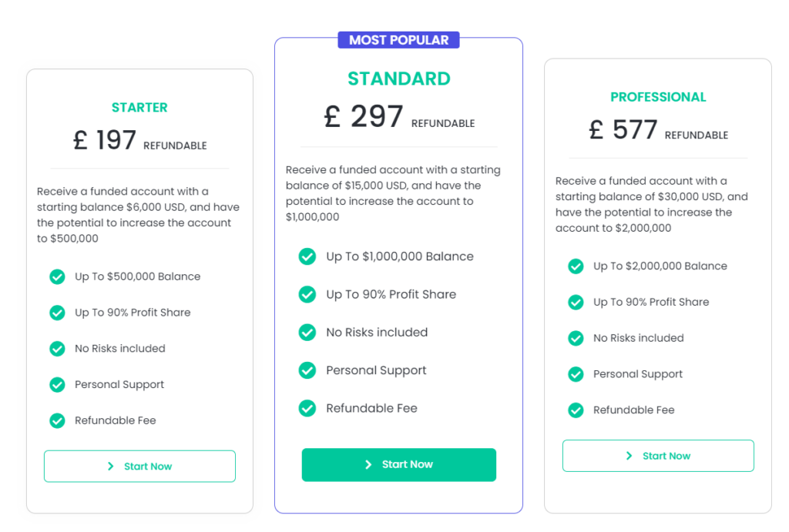Click Starter's No Risks included checkmark
Viewport: 789px width, 532px height.
(57, 349)
